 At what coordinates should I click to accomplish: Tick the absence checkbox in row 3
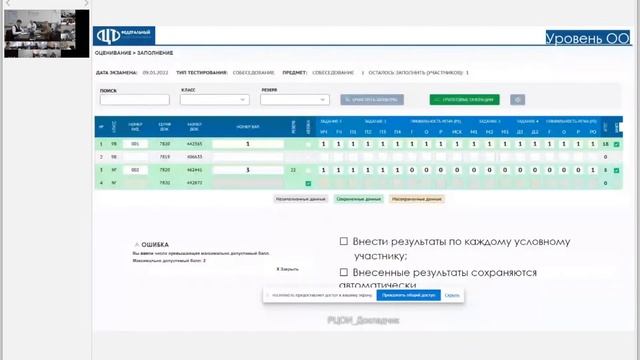pos(308,170)
